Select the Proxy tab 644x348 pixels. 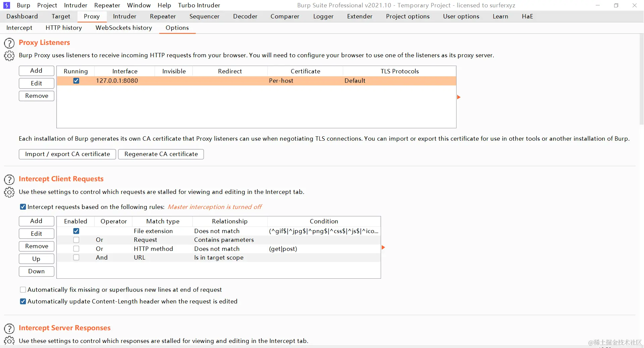pos(92,16)
